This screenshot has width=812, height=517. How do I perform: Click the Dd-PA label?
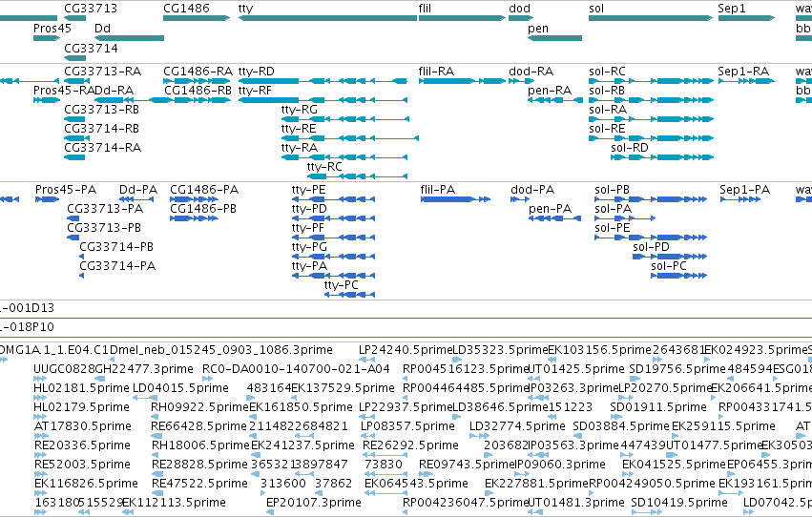pyautogui.click(x=138, y=190)
